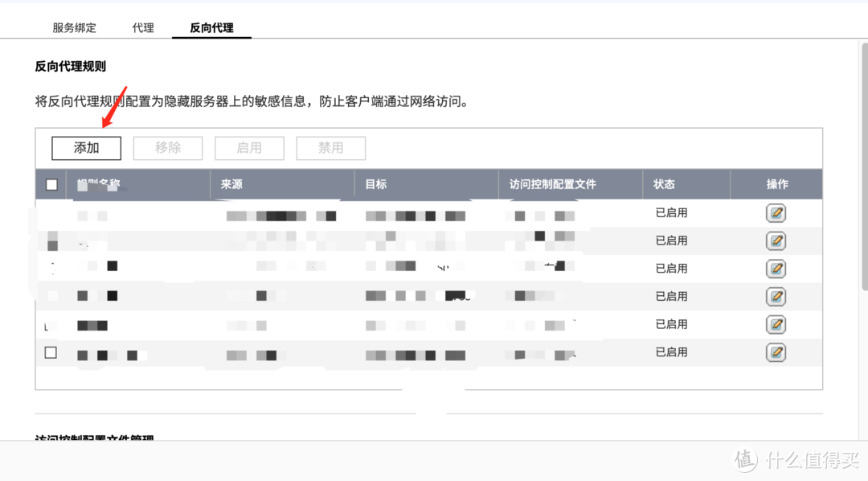Edit the fourth rule using its pencil icon
The image size is (868, 481).
[x=776, y=296]
